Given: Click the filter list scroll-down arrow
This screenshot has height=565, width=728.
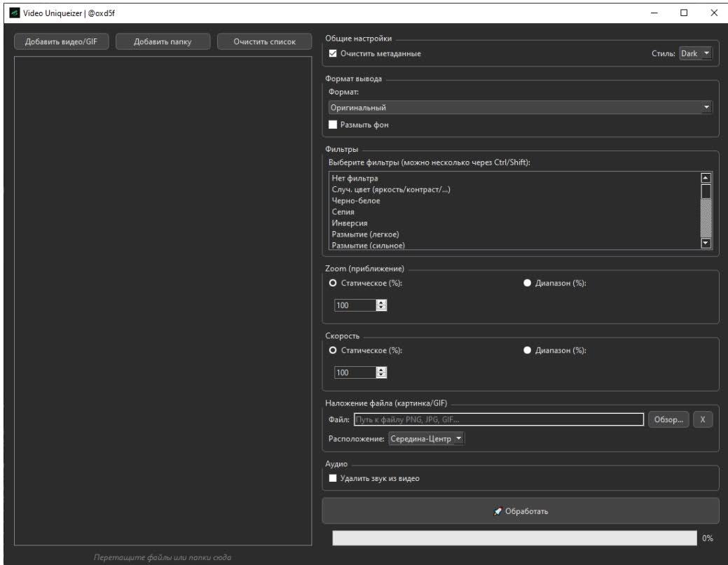Looking at the screenshot, I should pos(706,243).
